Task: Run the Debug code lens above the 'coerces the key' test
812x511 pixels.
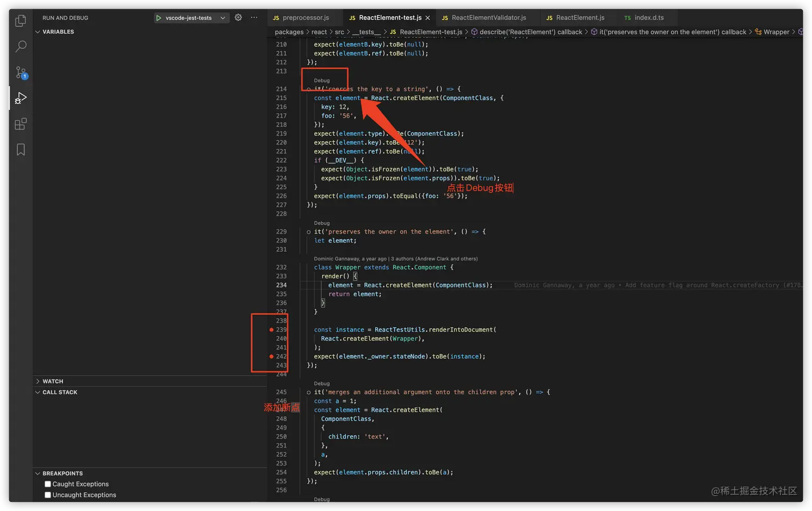Action: [x=321, y=80]
